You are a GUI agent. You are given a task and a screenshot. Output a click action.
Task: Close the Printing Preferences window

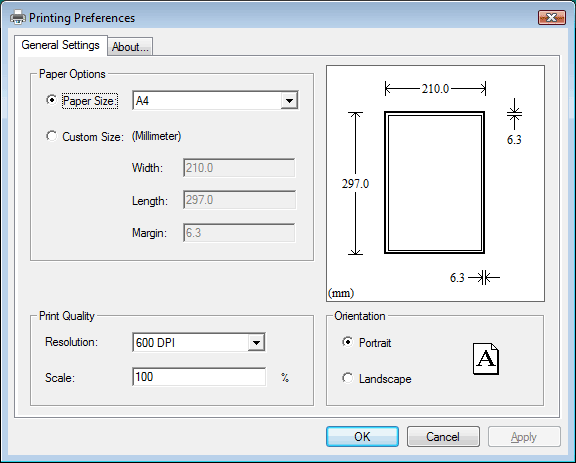pyautogui.click(x=551, y=17)
